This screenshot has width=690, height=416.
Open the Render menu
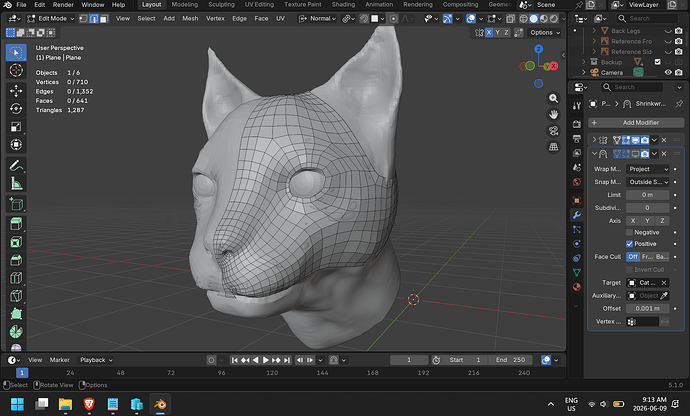click(63, 5)
